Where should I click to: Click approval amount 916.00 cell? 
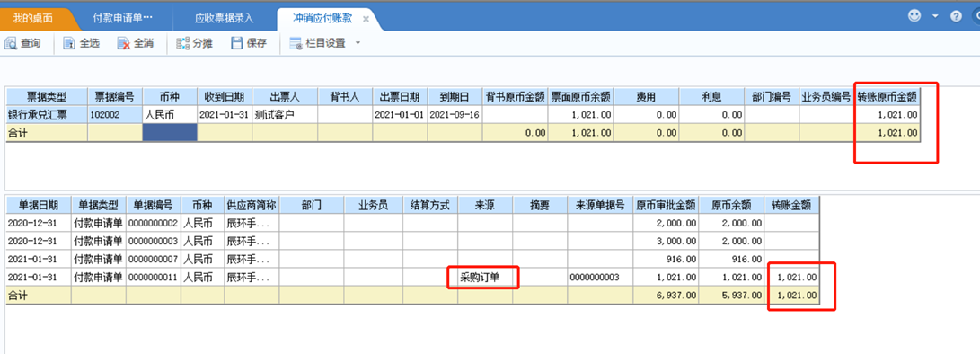[666, 259]
